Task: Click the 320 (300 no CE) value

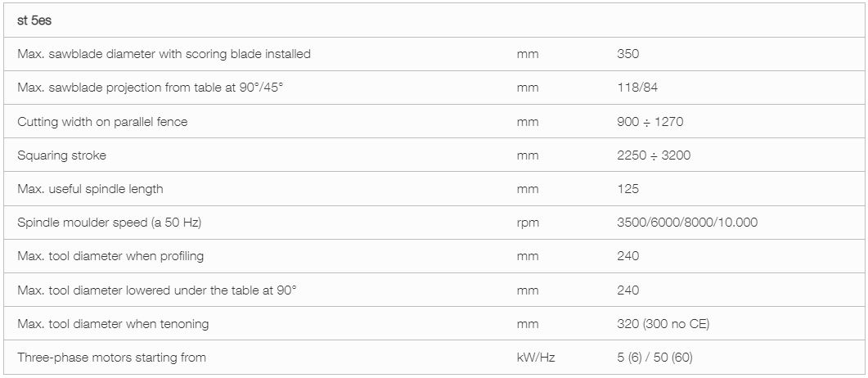Action: (663, 324)
